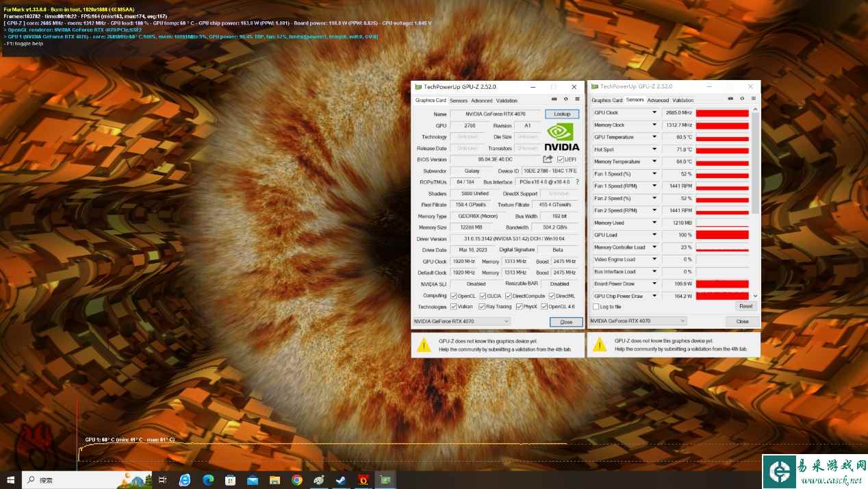
Task: Open the Memory Used sensor dropdown
Action: pyautogui.click(x=654, y=223)
